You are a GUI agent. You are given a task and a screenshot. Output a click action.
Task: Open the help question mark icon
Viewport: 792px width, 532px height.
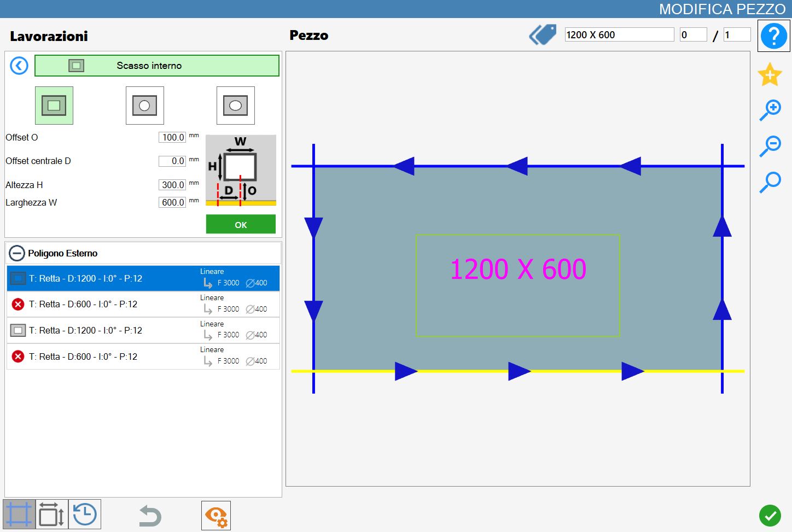(x=773, y=36)
